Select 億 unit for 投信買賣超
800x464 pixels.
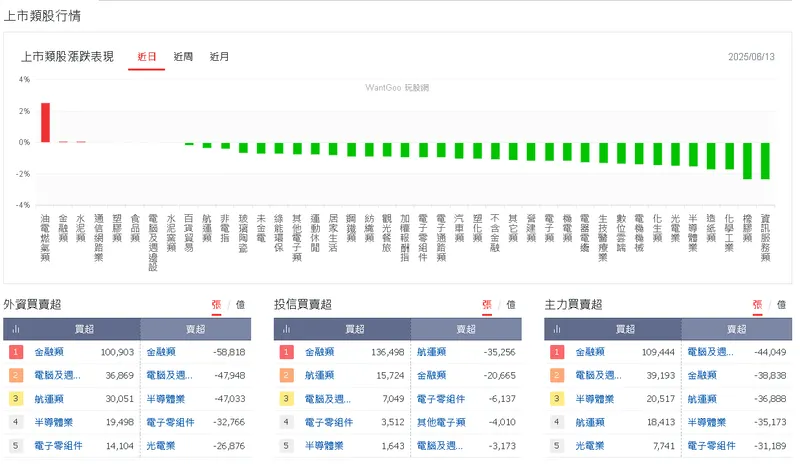point(511,305)
